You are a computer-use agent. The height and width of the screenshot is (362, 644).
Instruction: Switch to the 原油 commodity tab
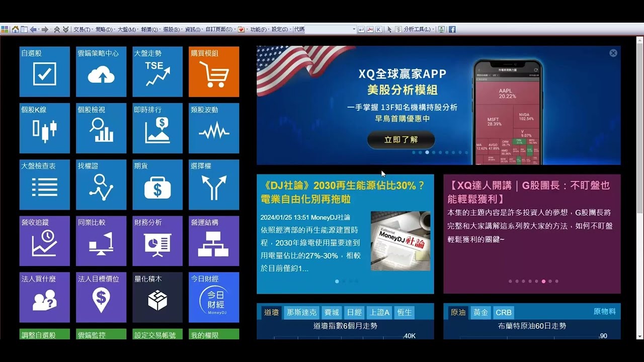tap(458, 312)
